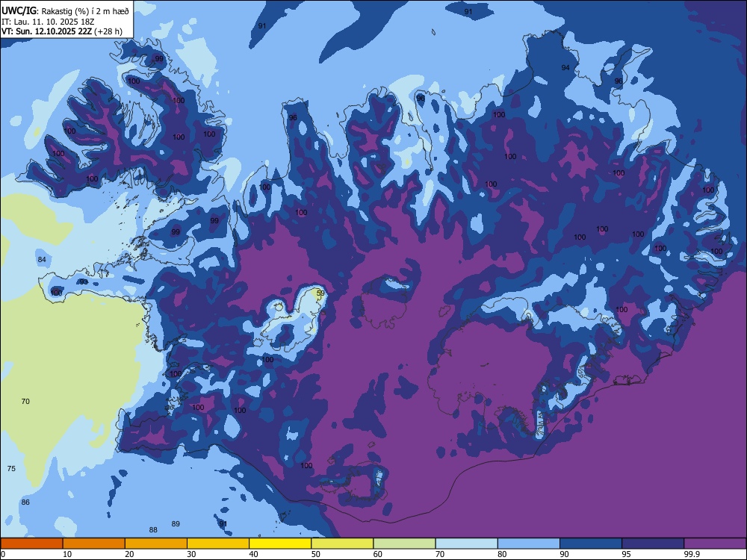Click the navy 95–99.9 legend swatch

coord(653,544)
